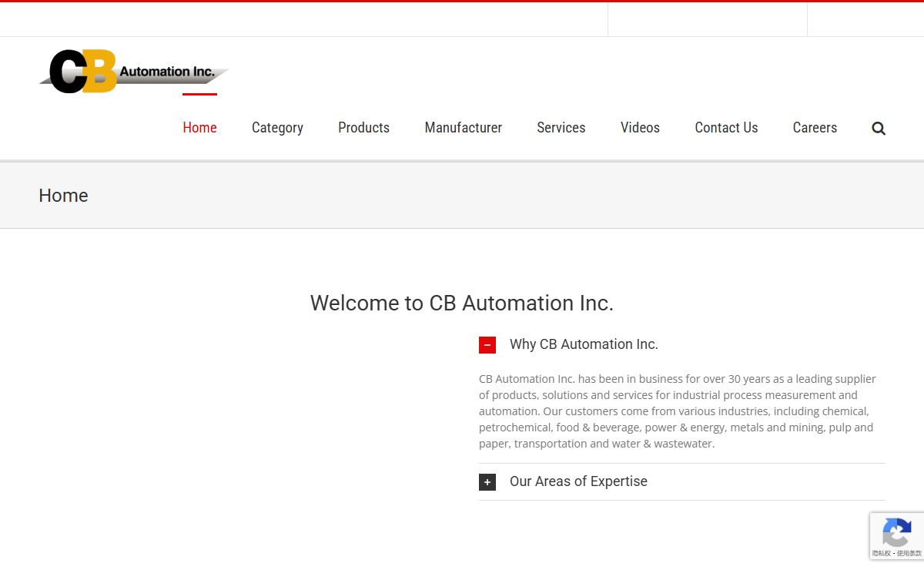Go to the Home menu item
The width and height of the screenshot is (924, 570).
click(x=199, y=128)
